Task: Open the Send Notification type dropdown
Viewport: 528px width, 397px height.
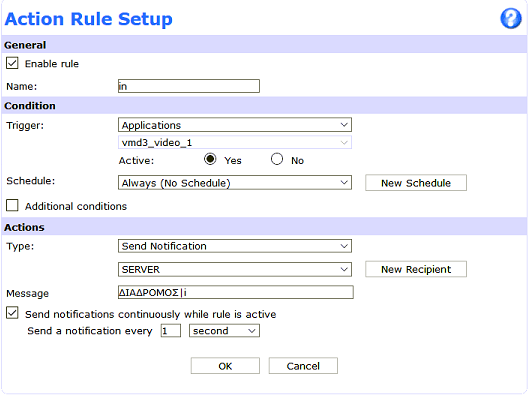Action: [x=235, y=246]
